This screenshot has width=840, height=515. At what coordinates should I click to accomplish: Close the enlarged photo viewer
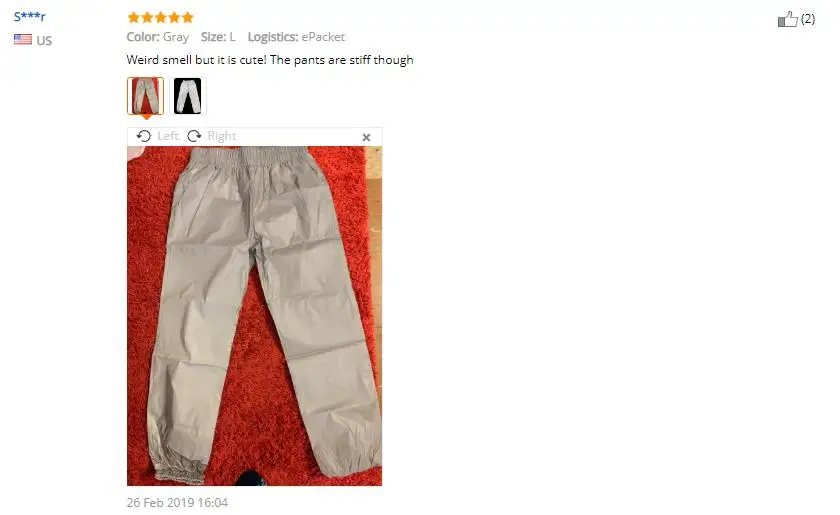tap(366, 138)
